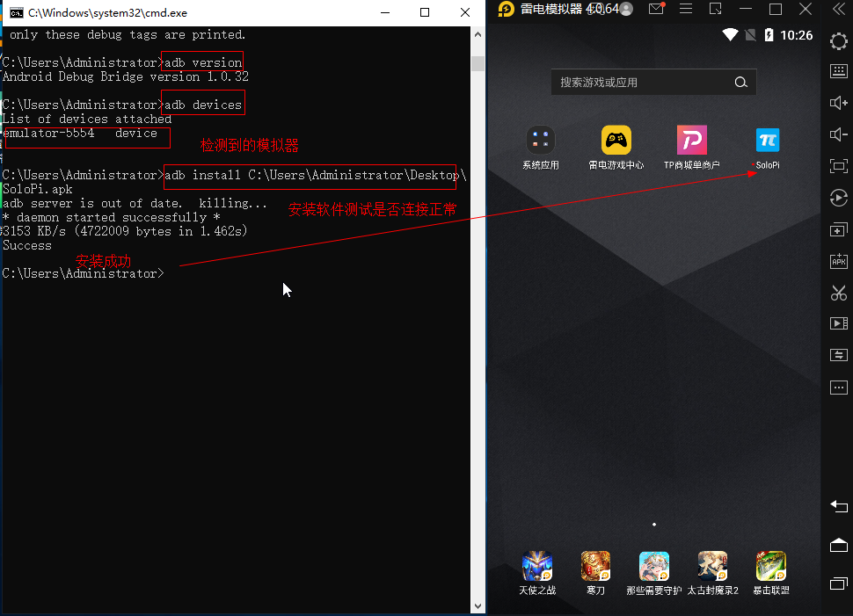Open the operation recorder sync icon
This screenshot has width=853, height=616.
838,355
